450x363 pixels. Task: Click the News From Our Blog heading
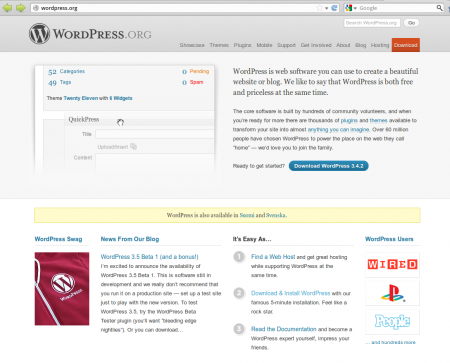(x=130, y=239)
